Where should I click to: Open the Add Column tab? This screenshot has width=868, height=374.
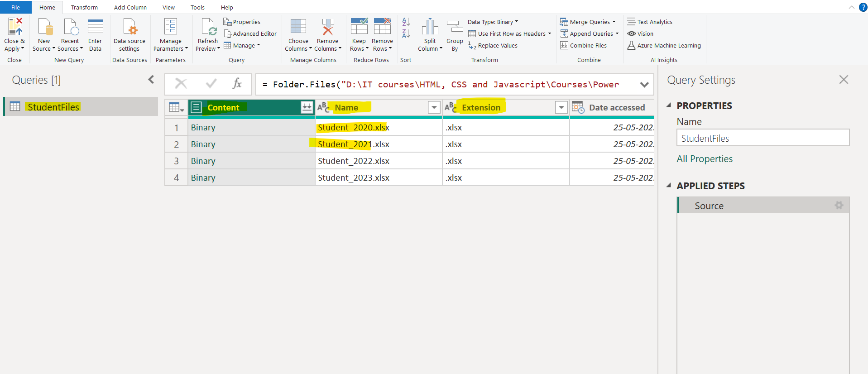[x=130, y=7]
